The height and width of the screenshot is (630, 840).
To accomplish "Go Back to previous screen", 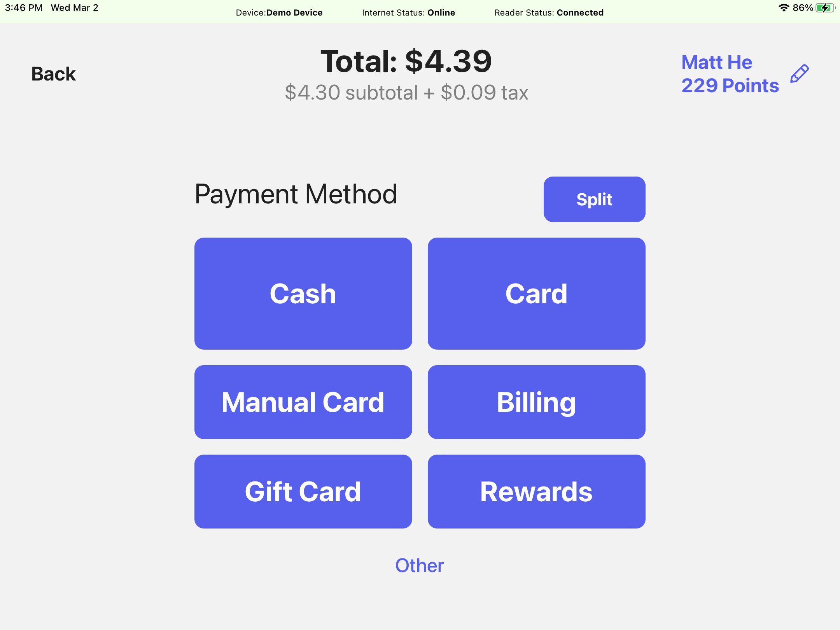I will tap(54, 74).
